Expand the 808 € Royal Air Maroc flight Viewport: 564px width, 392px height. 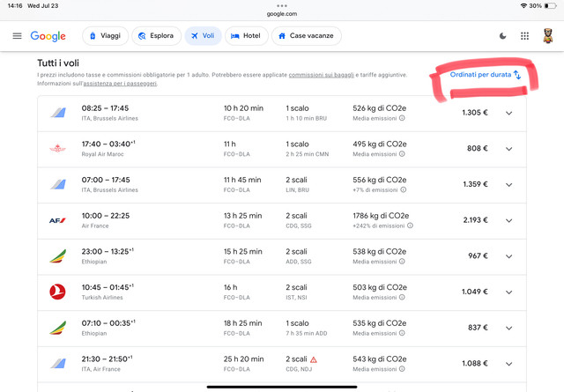(x=509, y=149)
